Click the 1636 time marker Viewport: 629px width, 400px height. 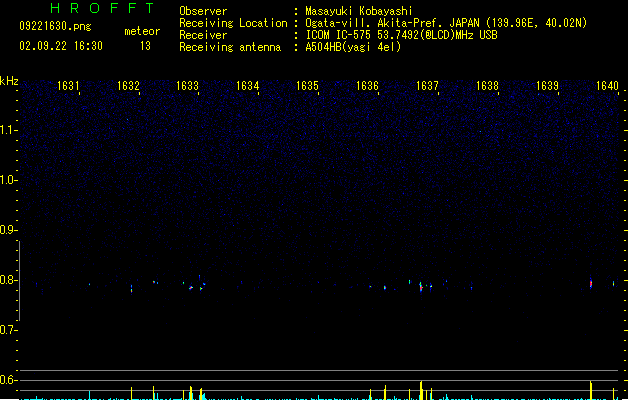[x=367, y=86]
